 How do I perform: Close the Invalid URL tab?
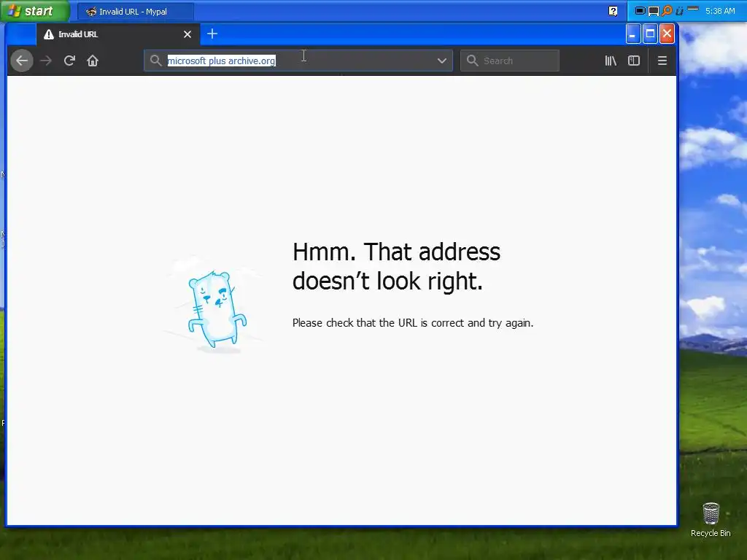click(x=187, y=34)
